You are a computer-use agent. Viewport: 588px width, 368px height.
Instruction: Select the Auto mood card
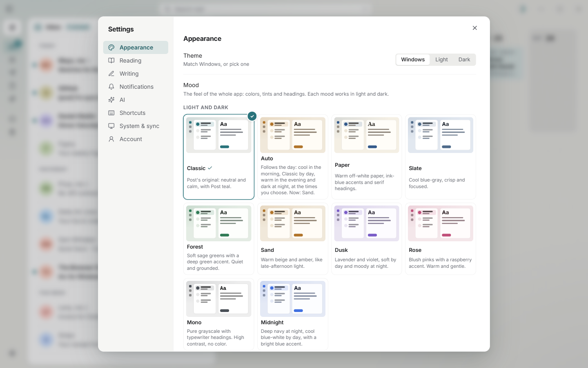pos(293,157)
